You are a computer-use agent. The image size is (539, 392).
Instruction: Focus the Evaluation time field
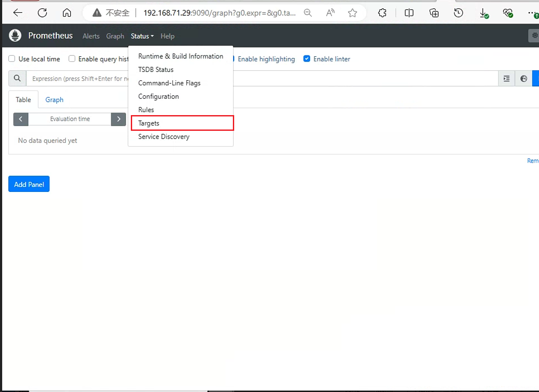(70, 119)
